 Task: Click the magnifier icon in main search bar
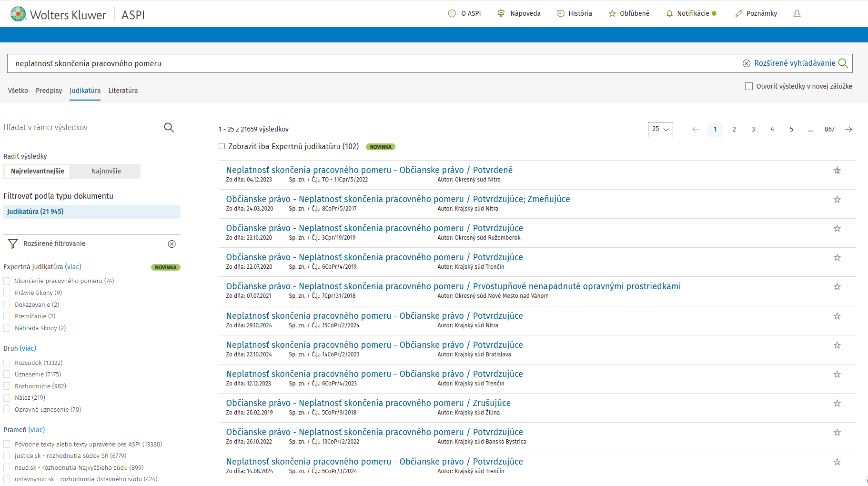[843, 63]
